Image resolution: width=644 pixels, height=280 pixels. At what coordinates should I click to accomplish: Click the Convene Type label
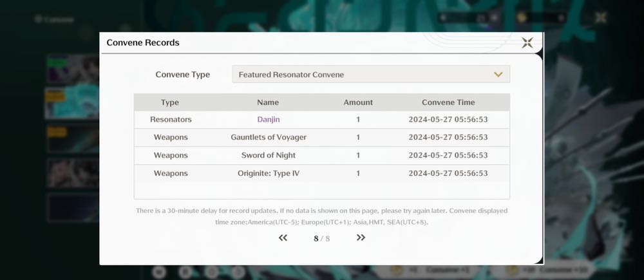[x=182, y=75]
